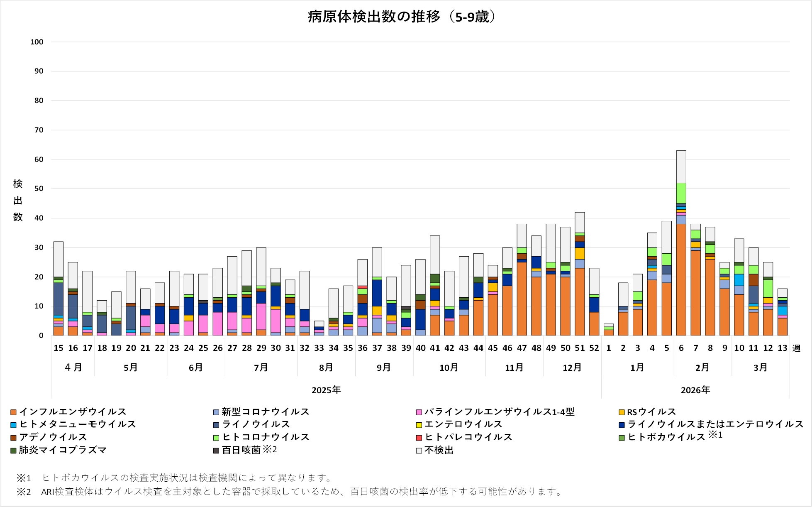
Task: Click the ライノウイルスまたはエンテロウイルス legend label
Action: pos(715,424)
